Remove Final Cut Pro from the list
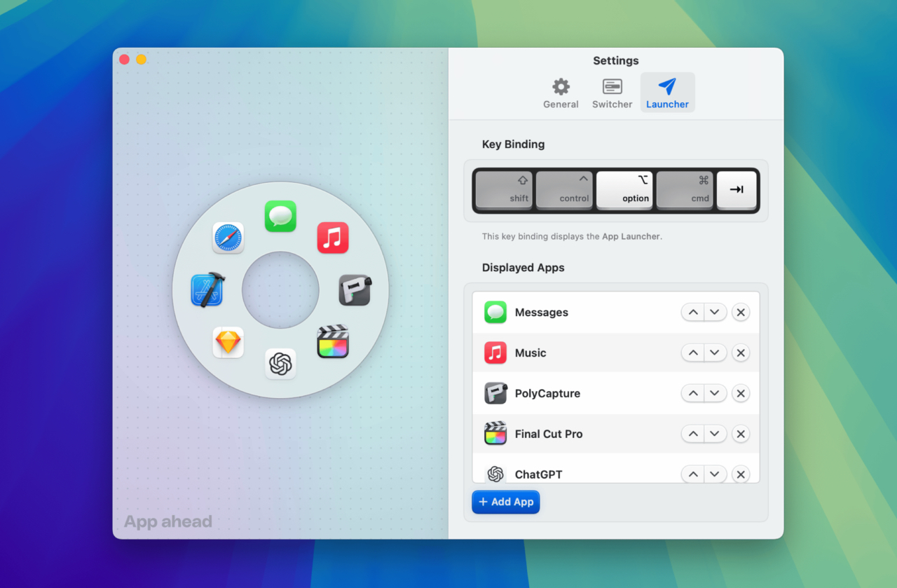Viewport: 897px width, 588px height. coord(741,435)
